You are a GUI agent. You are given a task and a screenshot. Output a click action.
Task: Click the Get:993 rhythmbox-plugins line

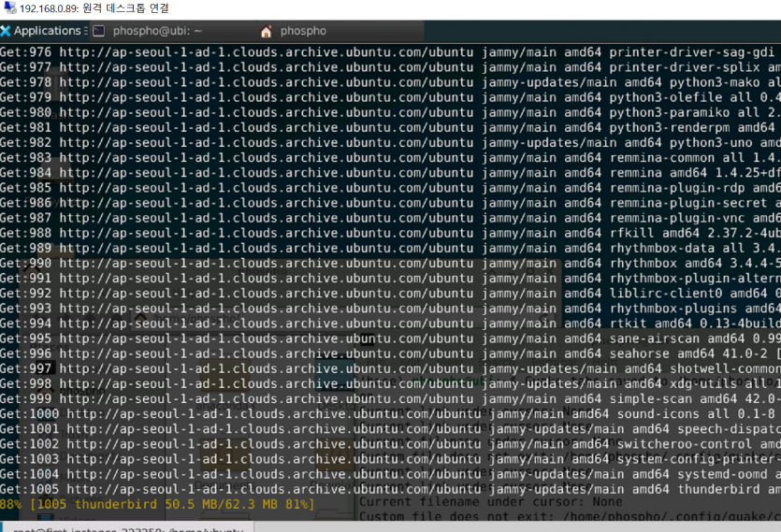click(x=391, y=309)
